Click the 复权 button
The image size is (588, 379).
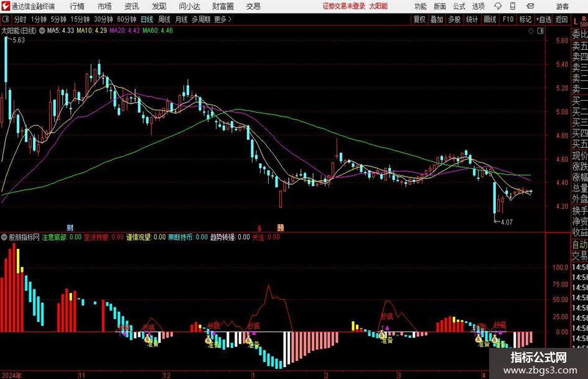(x=419, y=19)
